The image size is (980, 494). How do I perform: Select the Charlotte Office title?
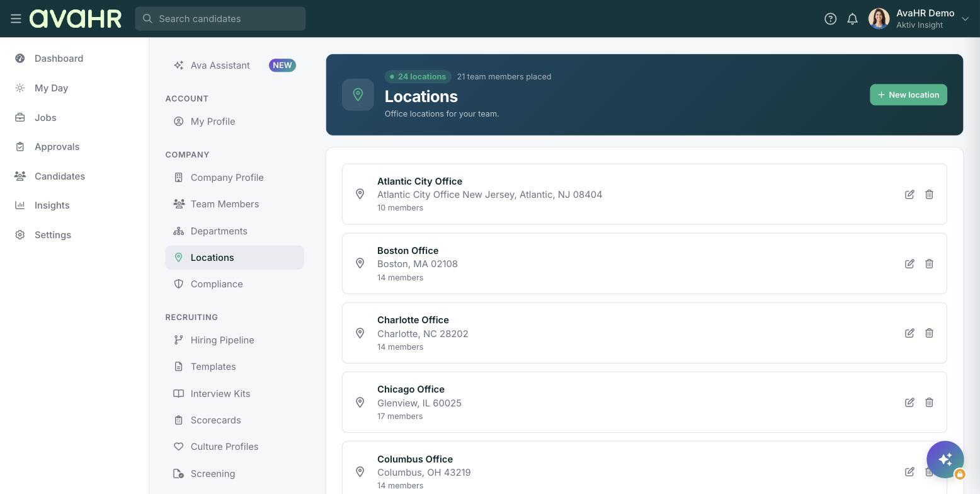click(413, 320)
